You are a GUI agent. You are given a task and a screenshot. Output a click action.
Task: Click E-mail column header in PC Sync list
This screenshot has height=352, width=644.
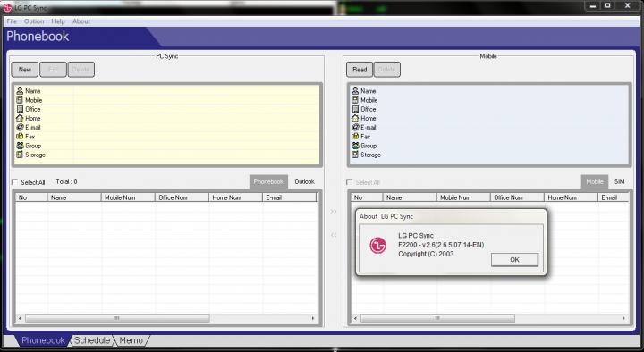coord(290,197)
